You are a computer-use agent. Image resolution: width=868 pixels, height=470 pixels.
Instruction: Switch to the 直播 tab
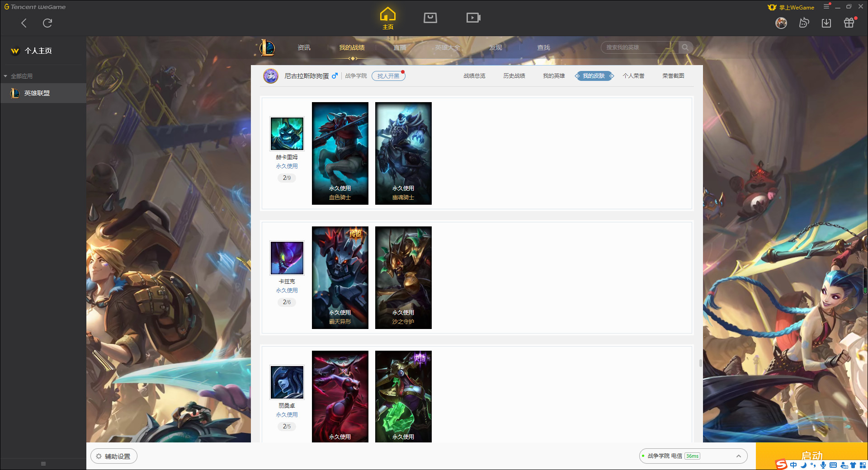[x=400, y=47]
